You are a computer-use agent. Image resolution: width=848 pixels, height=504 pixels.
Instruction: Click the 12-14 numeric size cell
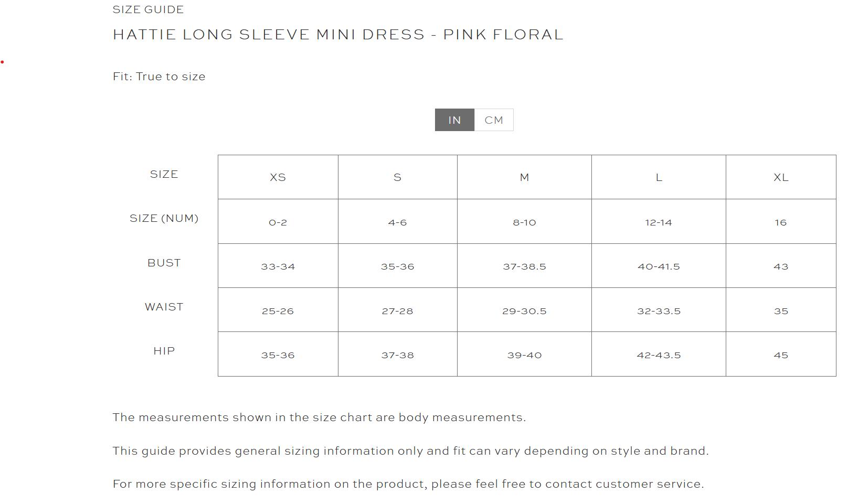point(659,222)
